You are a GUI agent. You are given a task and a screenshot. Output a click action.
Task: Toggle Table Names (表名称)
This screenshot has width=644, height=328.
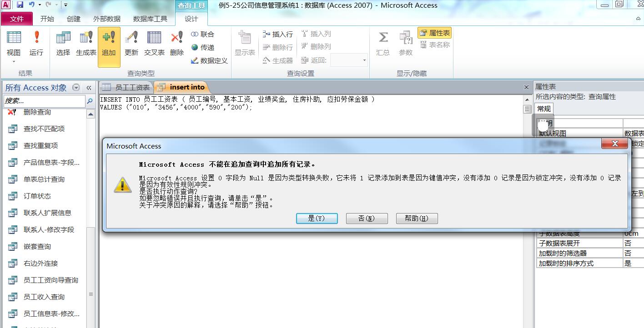pyautogui.click(x=434, y=45)
